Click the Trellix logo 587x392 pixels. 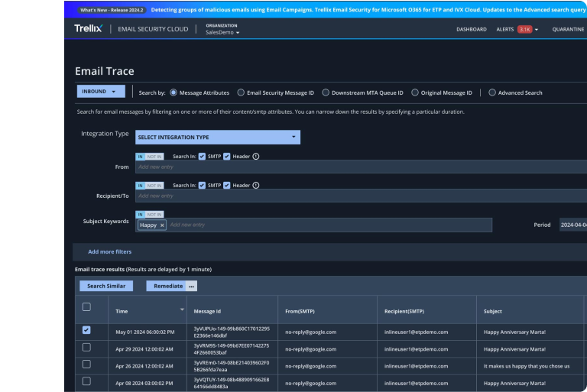coord(88,28)
